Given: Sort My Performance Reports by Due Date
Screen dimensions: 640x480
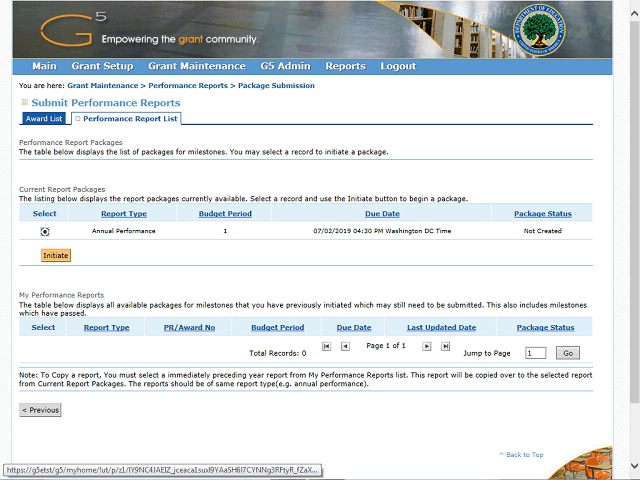Looking at the screenshot, I should 354,327.
